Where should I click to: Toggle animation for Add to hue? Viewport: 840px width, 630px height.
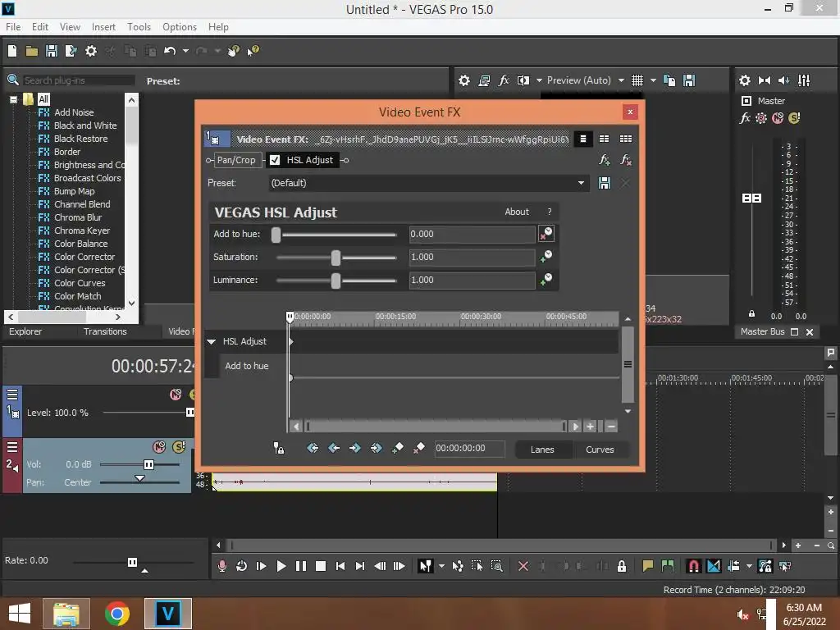546,234
